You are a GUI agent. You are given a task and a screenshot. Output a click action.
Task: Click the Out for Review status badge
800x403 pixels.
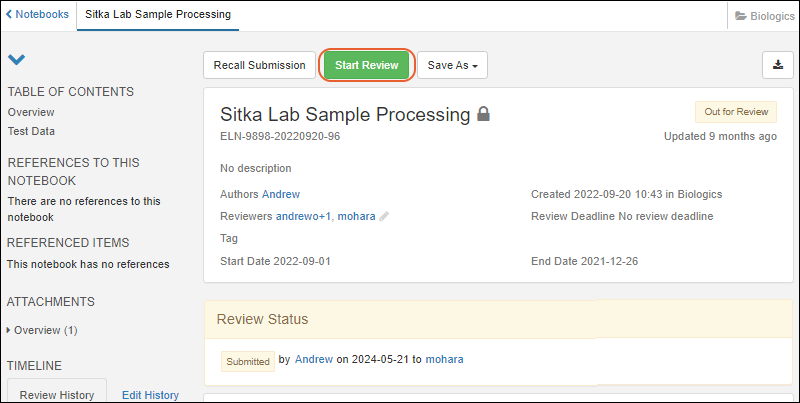tap(735, 112)
